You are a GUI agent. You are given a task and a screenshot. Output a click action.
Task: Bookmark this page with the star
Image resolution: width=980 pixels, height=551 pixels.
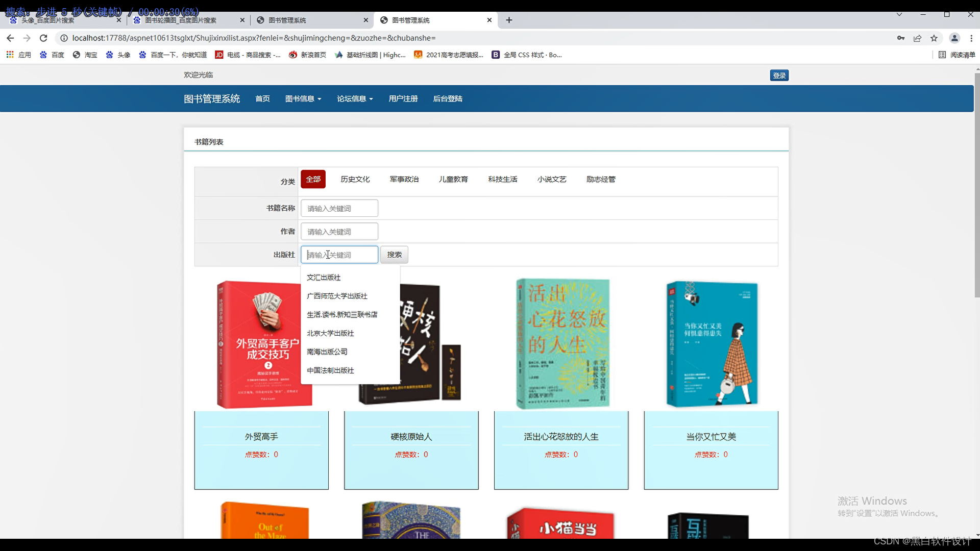[934, 38]
